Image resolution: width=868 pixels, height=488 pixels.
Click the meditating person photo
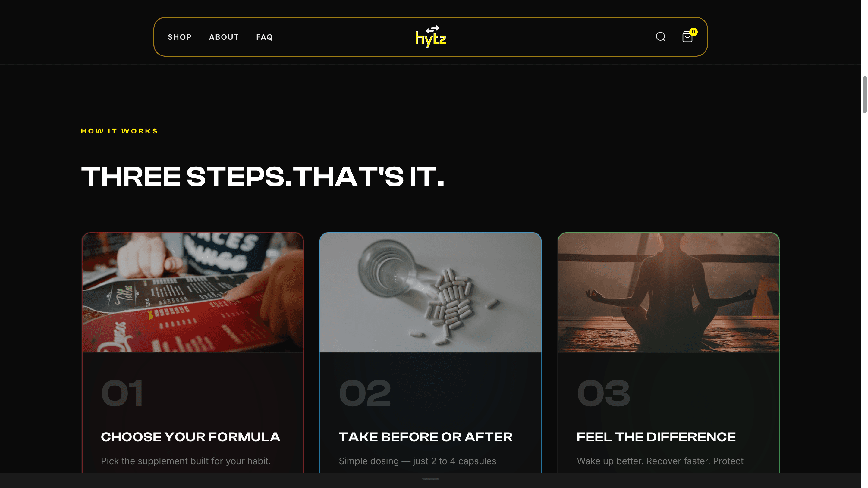click(668, 292)
